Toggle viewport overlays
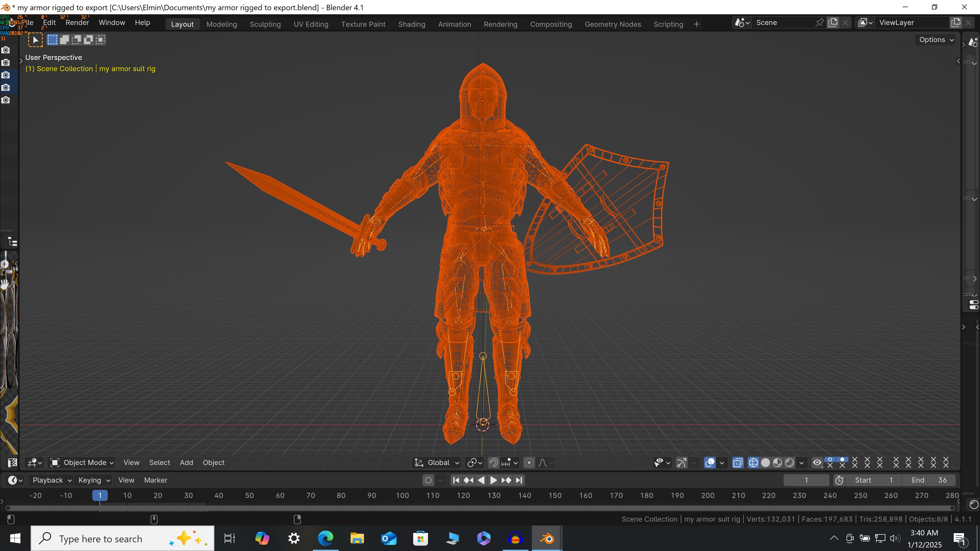The image size is (980, 551). click(x=710, y=462)
